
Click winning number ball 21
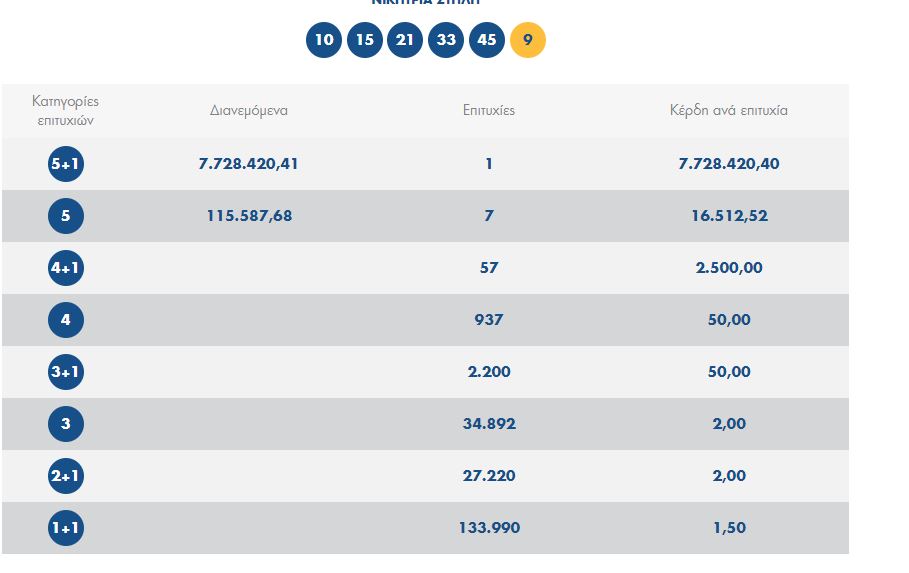click(405, 40)
